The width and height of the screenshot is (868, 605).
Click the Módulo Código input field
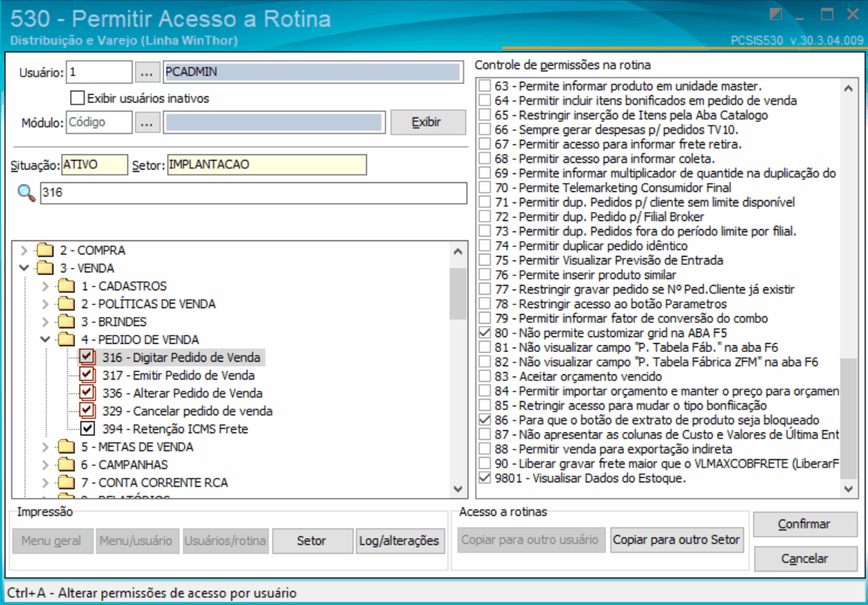(99, 122)
